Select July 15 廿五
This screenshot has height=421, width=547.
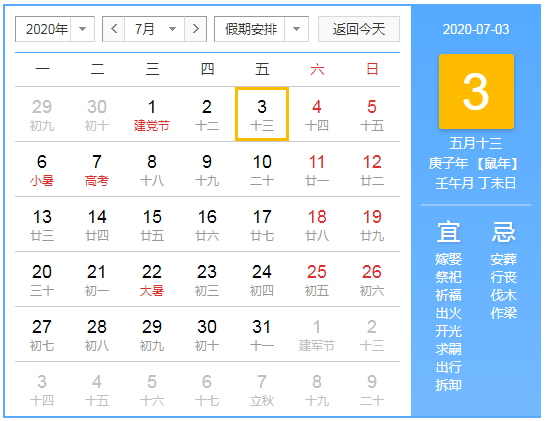pyautogui.click(x=152, y=225)
